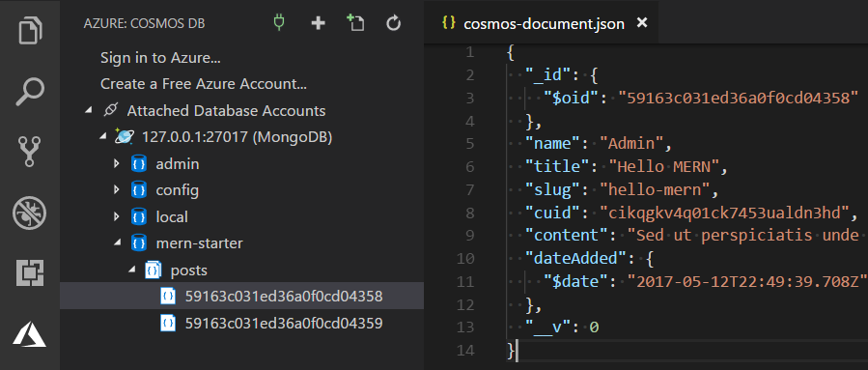
Task: Click the plug icon beside Attached Database Accounts
Action: click(111, 110)
